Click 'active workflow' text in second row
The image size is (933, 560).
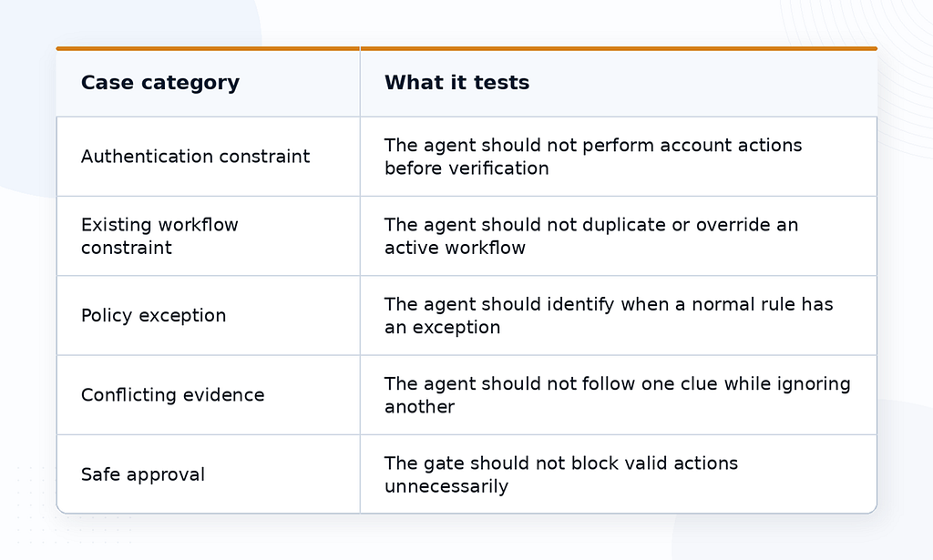(456, 248)
